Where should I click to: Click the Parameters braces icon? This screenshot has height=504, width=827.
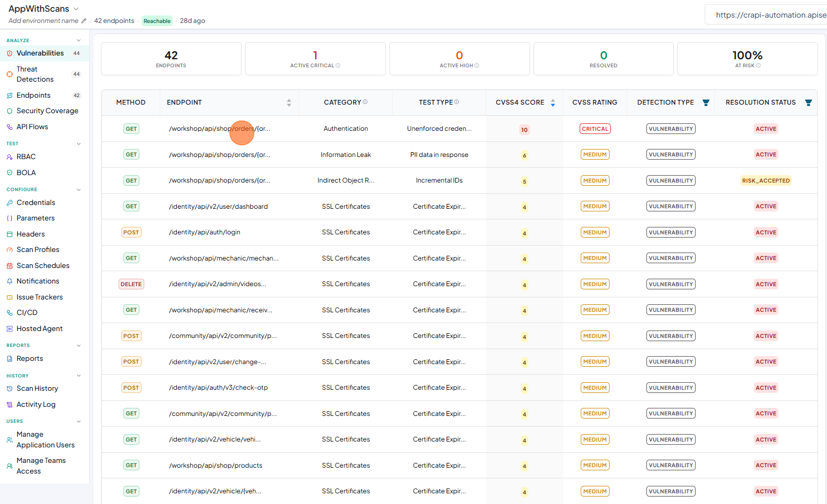click(10, 218)
